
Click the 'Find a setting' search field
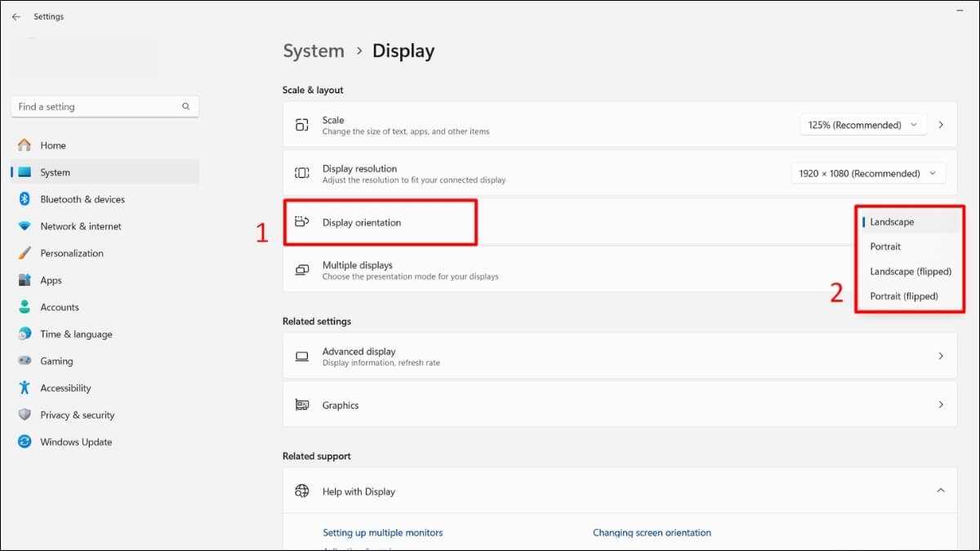(105, 107)
